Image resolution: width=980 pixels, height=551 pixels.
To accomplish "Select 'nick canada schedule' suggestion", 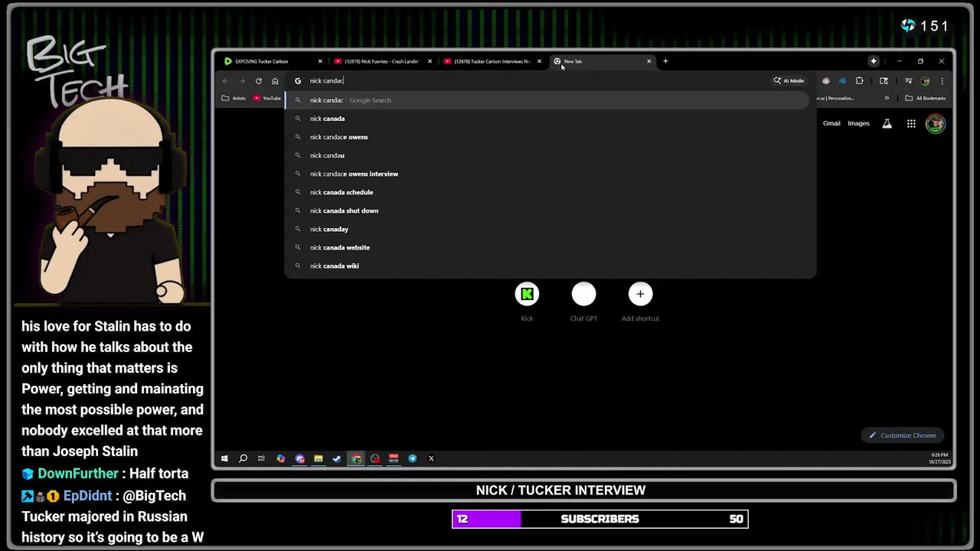I will 547,192.
